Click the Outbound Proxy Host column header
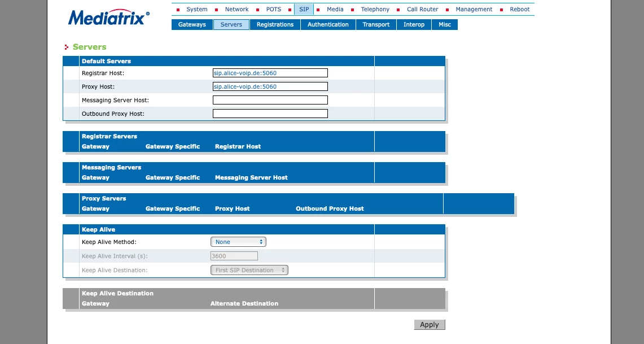Screen dimensions: 644x344 [330, 209]
